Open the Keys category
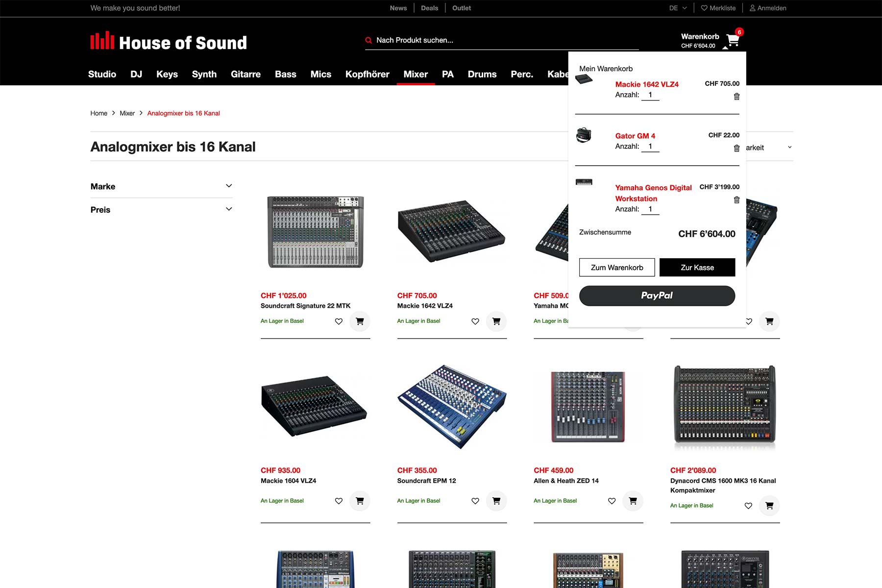The width and height of the screenshot is (882, 588). tap(167, 74)
